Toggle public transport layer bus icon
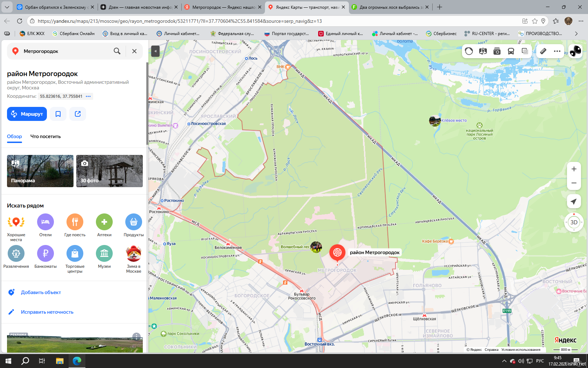The height and width of the screenshot is (368, 588). 511,51
